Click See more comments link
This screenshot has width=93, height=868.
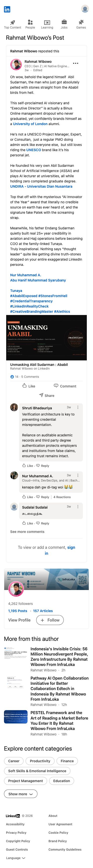(x=27, y=531)
